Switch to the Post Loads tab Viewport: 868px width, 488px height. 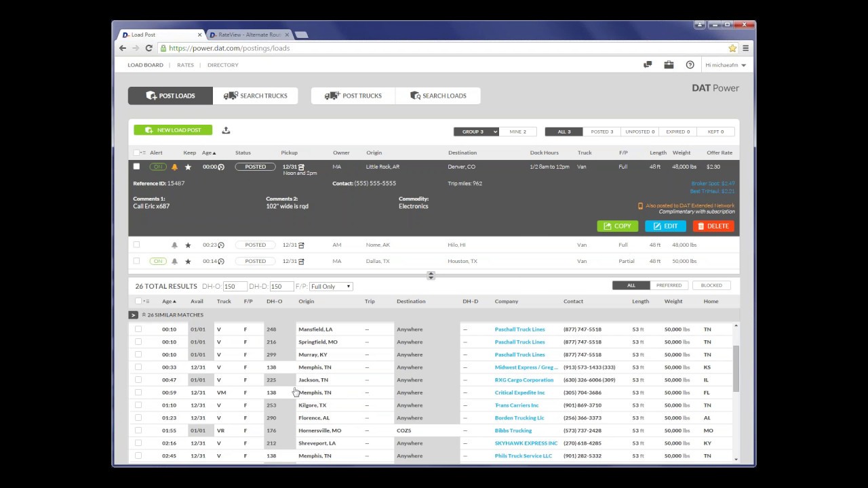tap(170, 96)
